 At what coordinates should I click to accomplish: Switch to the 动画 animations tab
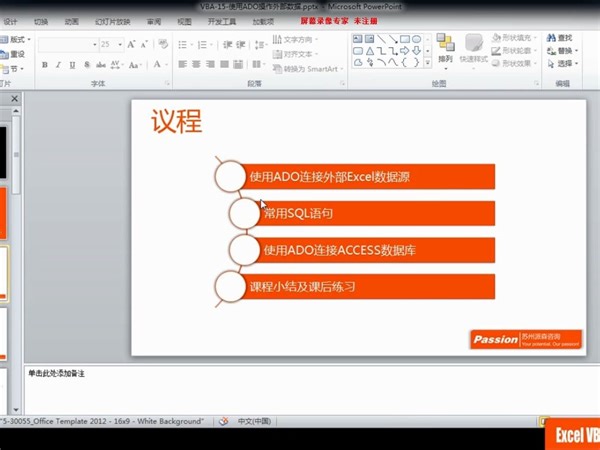72,21
